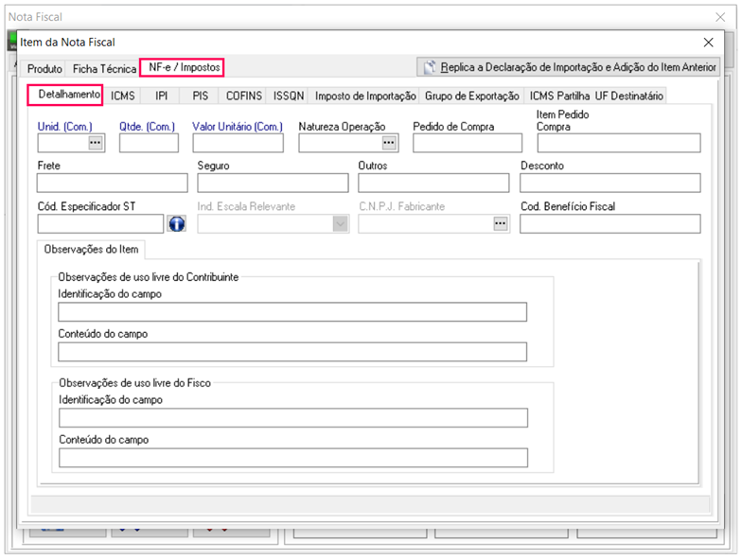Expand the Ind. Escala Relevante dropdown
Screen dimensions: 742x560
(340, 224)
